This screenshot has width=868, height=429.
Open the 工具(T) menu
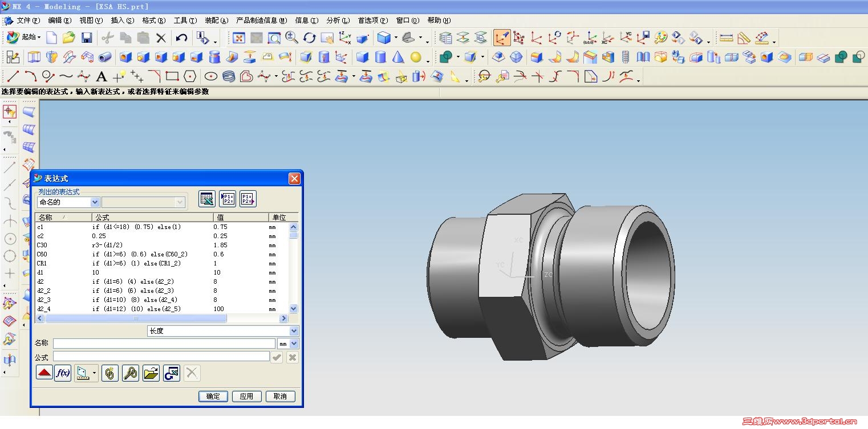pos(185,21)
